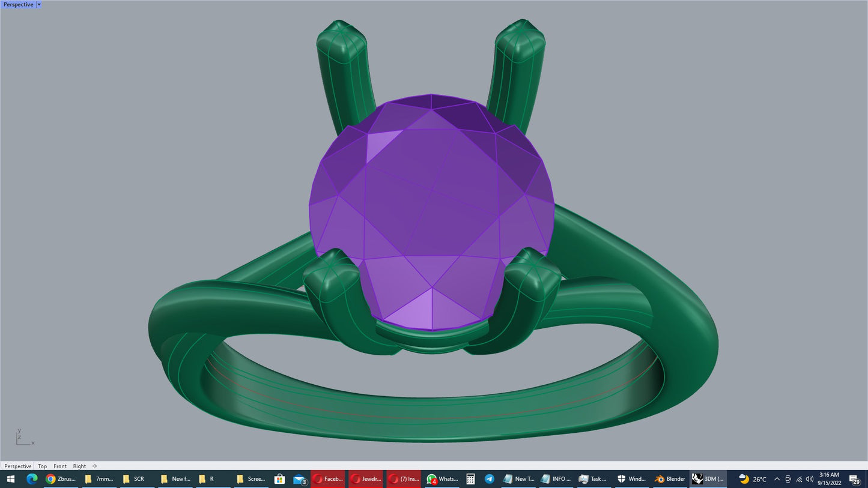Switch to the Right viewport tab
The width and height of the screenshot is (868, 488).
tap(79, 466)
